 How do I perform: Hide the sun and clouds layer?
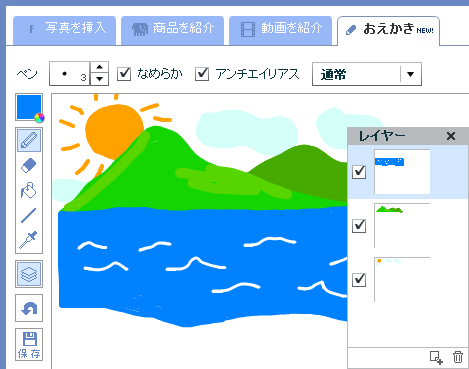click(359, 280)
